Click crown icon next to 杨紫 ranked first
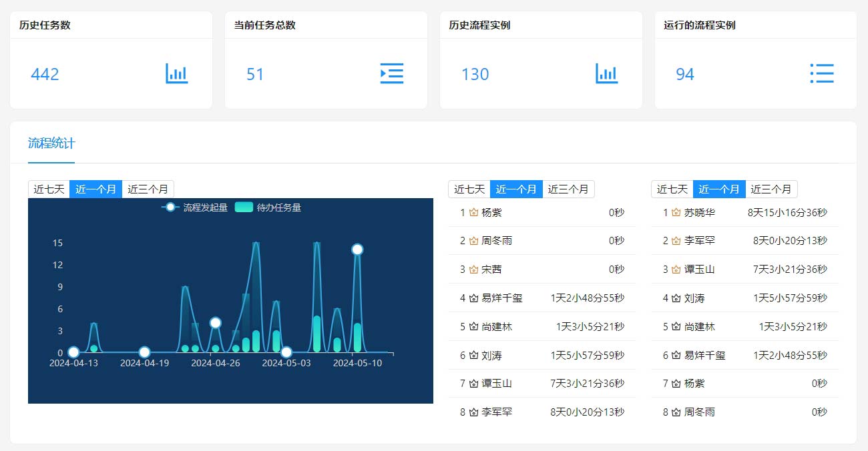 coord(474,213)
